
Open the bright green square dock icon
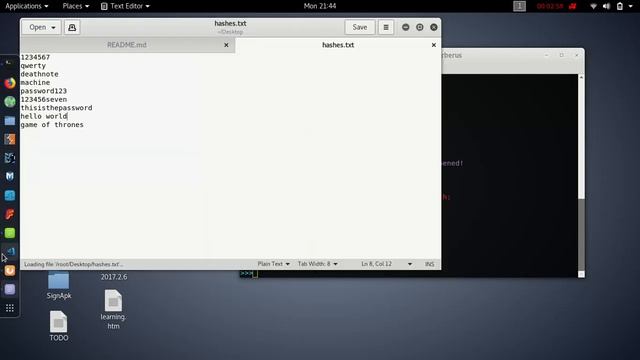[10, 233]
